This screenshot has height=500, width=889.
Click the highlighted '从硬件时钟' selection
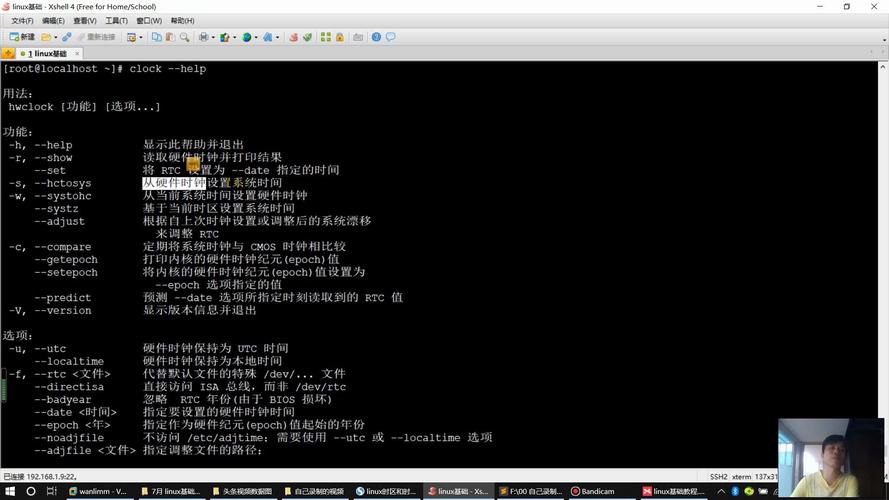pyautogui.click(x=174, y=183)
